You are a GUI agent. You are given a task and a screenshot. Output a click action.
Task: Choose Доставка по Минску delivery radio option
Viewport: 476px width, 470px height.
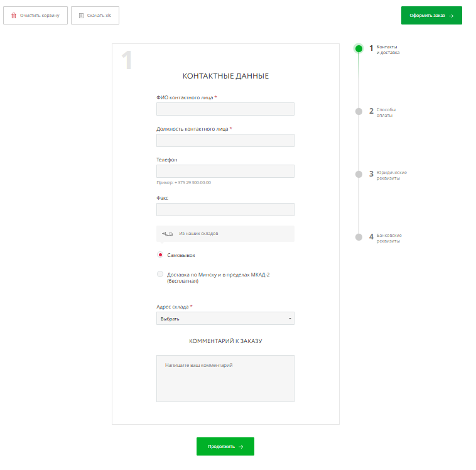click(x=160, y=274)
